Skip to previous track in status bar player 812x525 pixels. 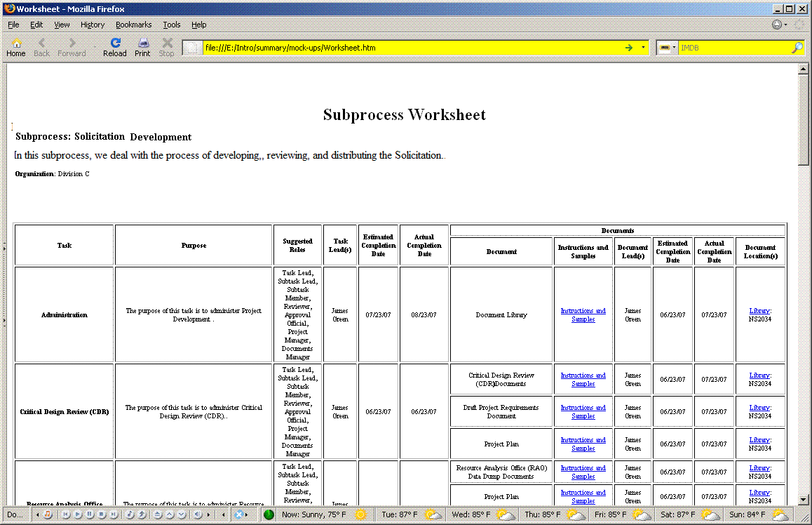[66, 514]
